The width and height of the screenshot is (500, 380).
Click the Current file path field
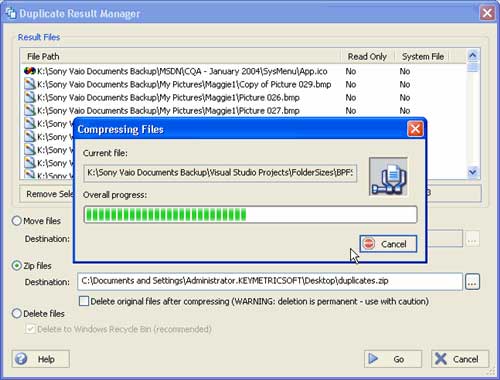pos(220,173)
